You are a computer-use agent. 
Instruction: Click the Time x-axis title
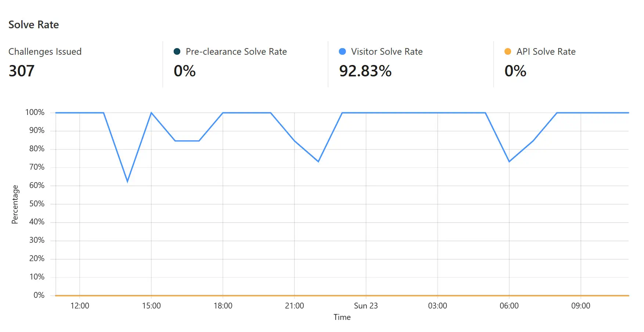[342, 317]
